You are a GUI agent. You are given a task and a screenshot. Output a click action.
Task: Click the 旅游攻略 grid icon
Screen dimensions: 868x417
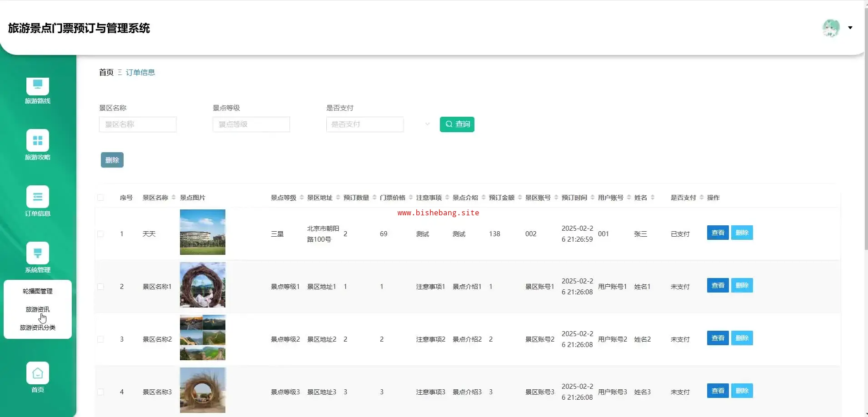click(37, 140)
